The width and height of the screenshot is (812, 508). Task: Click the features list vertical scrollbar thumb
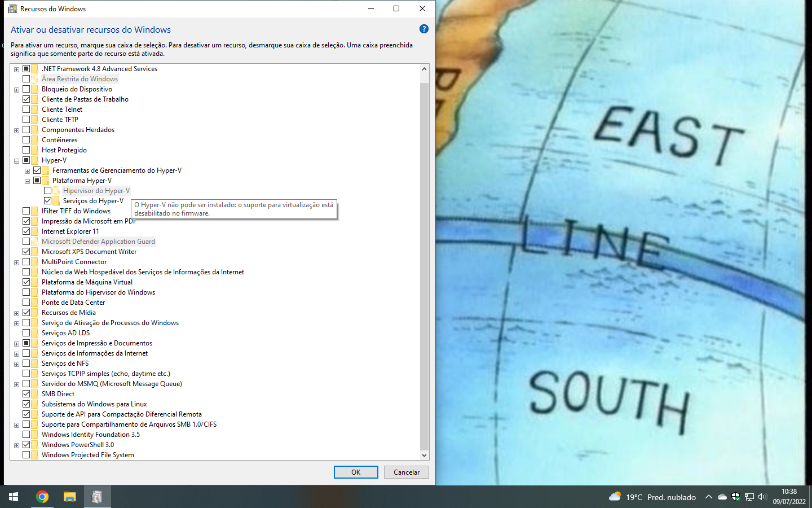(424, 266)
